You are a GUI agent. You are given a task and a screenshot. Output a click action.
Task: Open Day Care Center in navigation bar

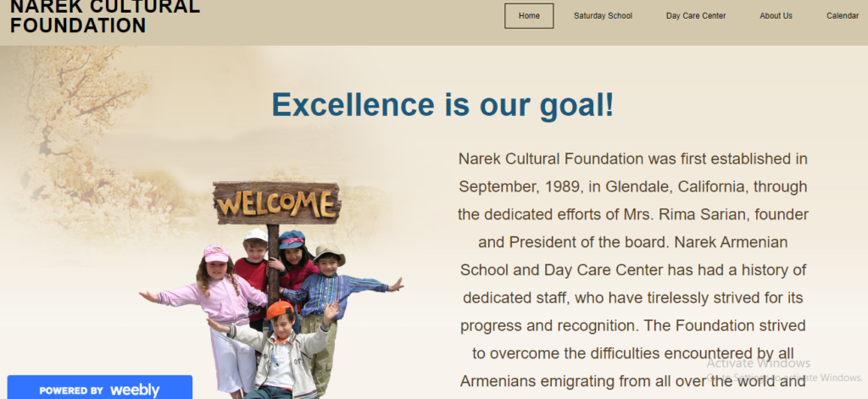pyautogui.click(x=696, y=16)
